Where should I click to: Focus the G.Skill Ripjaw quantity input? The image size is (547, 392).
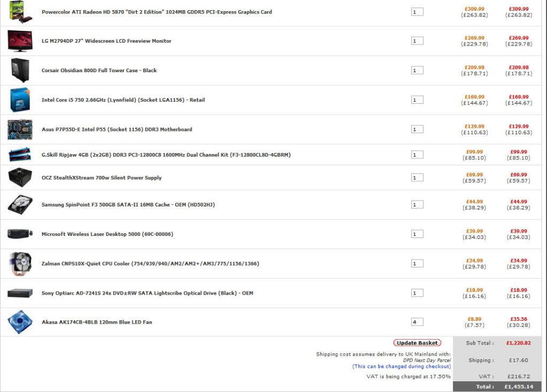417,155
